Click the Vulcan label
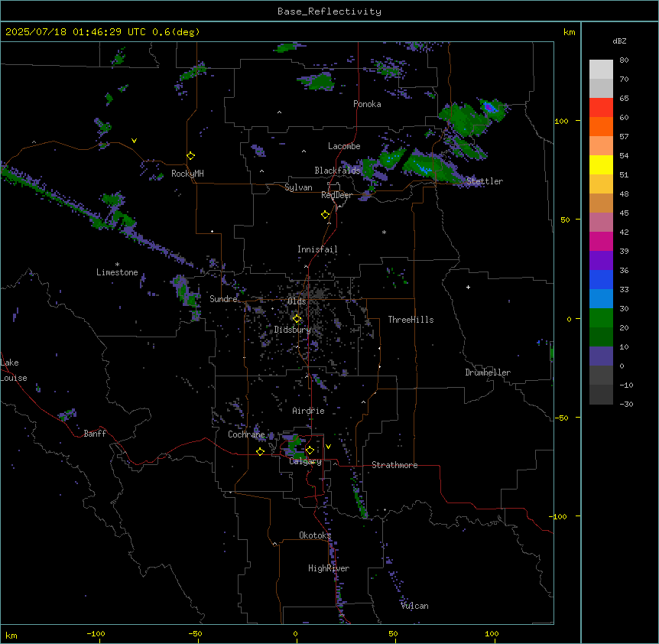The image size is (659, 644). click(x=414, y=606)
